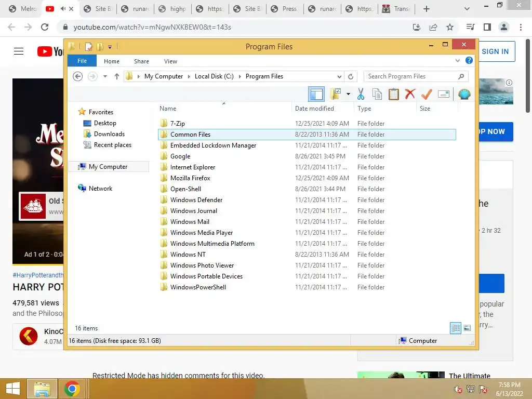Click the Search Program Files box

coord(416,76)
